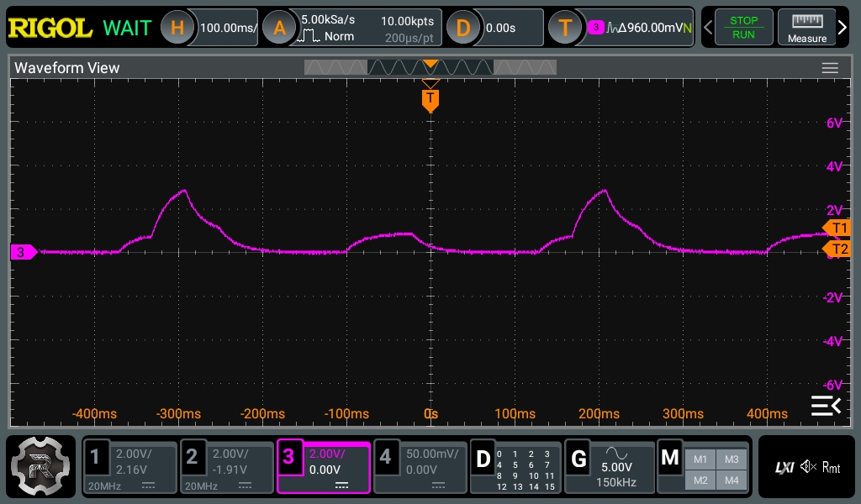Click the RIGOL gear logo menu icon

coord(42,466)
